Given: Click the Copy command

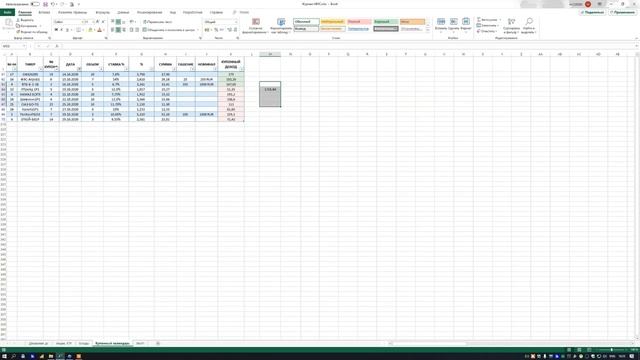Looking at the screenshot, I should 27,26.
